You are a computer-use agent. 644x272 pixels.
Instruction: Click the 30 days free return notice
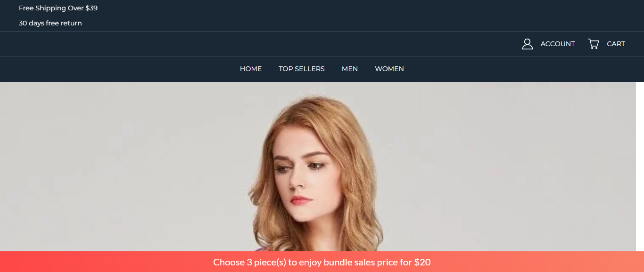[50, 23]
